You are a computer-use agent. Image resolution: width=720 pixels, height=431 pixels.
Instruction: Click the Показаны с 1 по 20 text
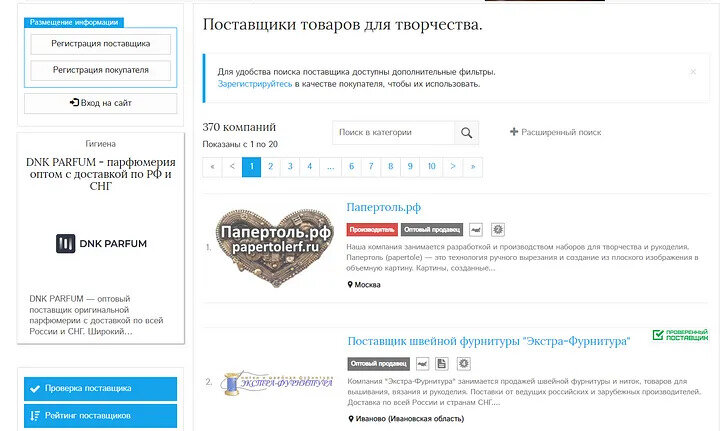click(x=240, y=144)
